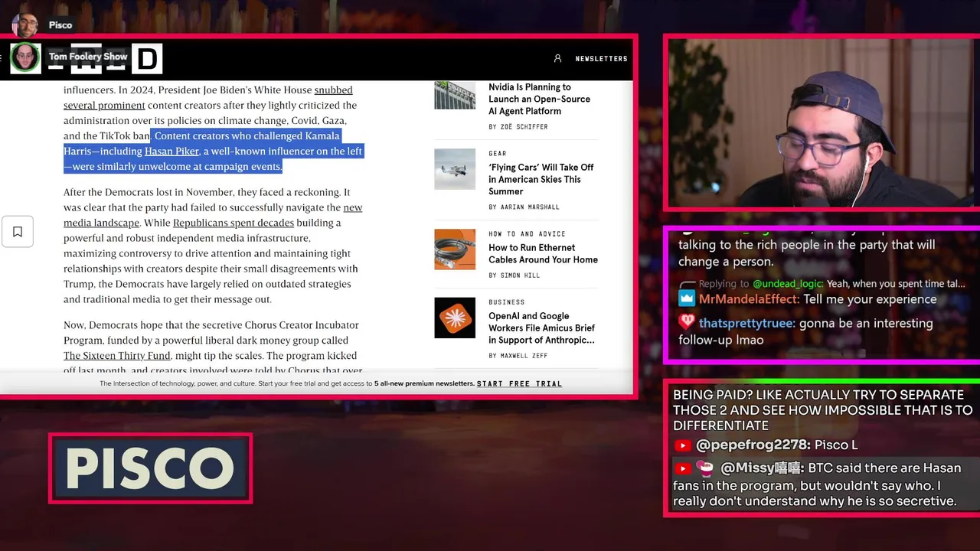This screenshot has height=551, width=980.
Task: Open "'Flying Cars' Will Take Off" headline
Action: tap(541, 179)
